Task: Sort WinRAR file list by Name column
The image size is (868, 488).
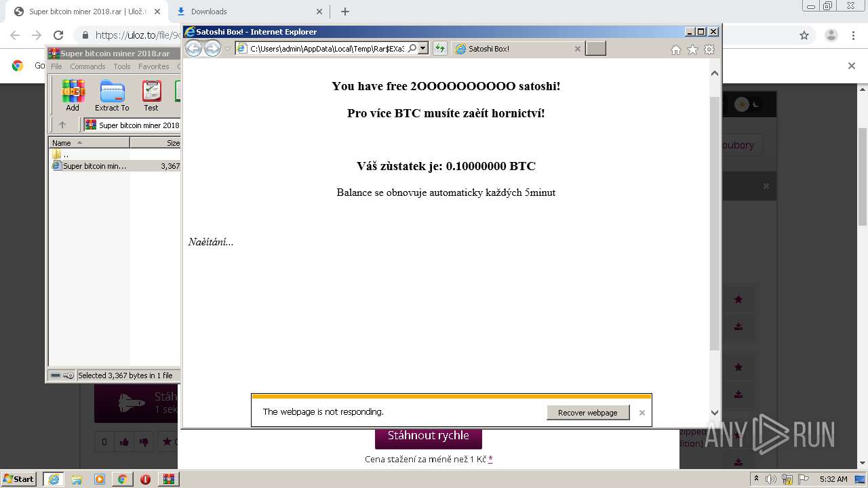Action: point(89,142)
